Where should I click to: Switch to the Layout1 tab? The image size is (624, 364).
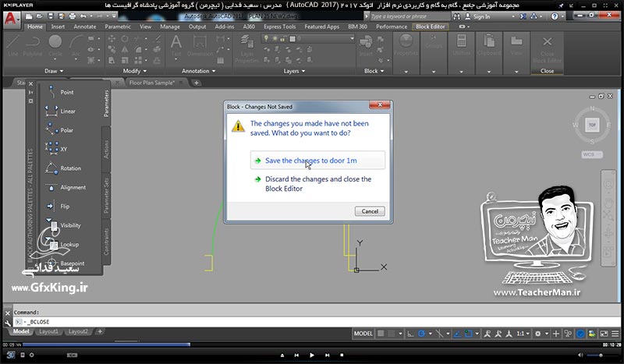pos(48,331)
